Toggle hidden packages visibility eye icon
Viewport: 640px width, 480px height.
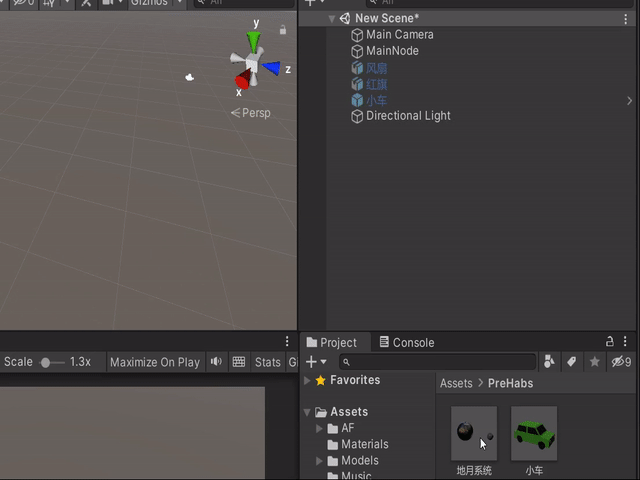point(621,362)
